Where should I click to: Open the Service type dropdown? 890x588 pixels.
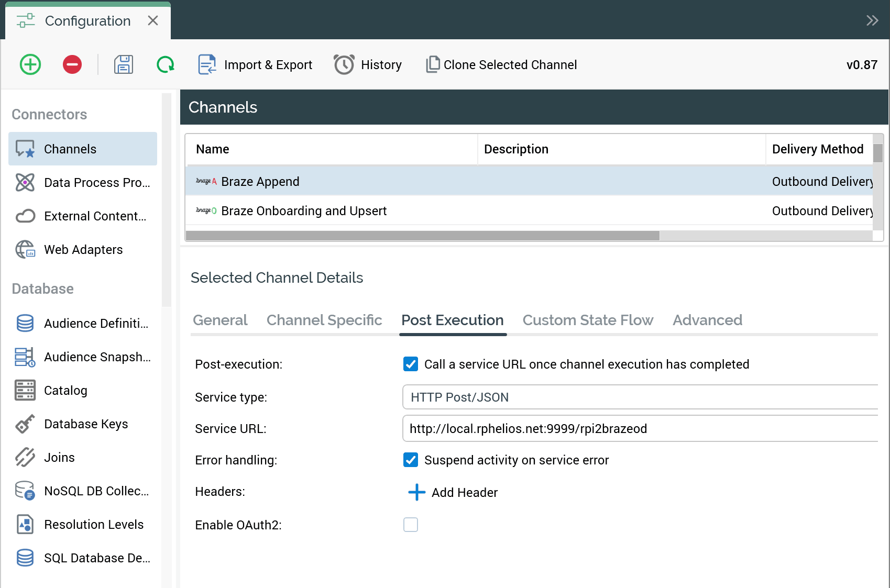tap(639, 397)
